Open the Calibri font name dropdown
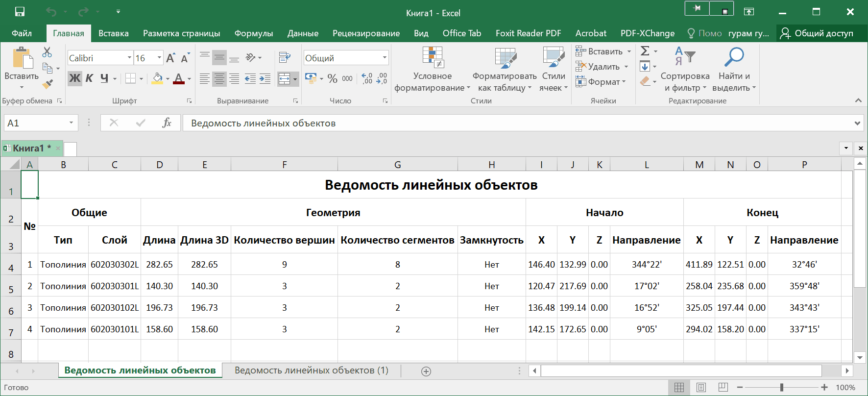 (x=129, y=58)
